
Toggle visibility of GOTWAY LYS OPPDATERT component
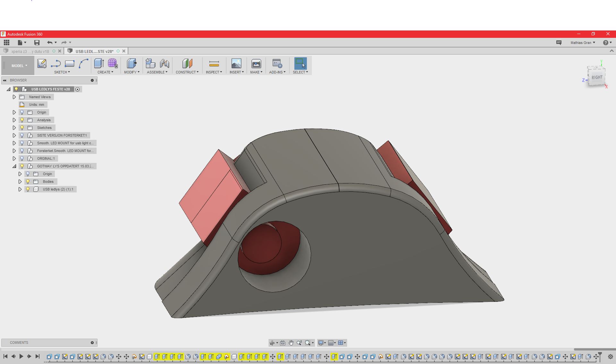22,166
